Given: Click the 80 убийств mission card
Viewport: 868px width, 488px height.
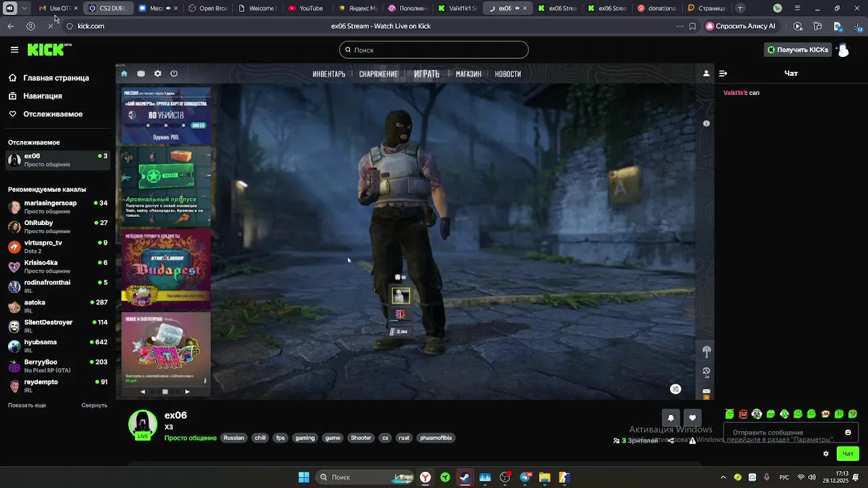Looking at the screenshot, I should [166, 115].
